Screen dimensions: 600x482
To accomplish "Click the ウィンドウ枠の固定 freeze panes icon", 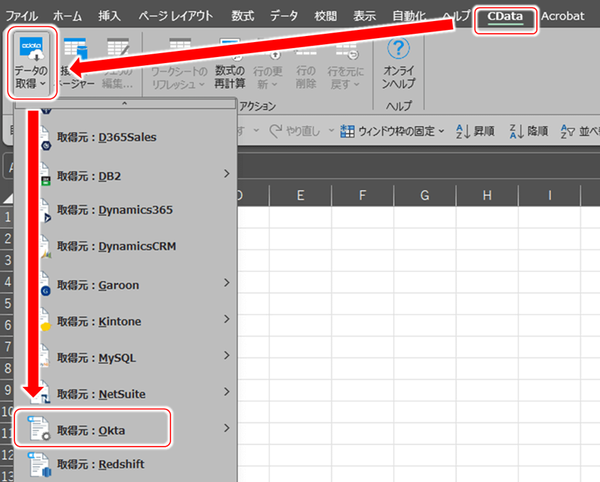I will pyautogui.click(x=347, y=131).
